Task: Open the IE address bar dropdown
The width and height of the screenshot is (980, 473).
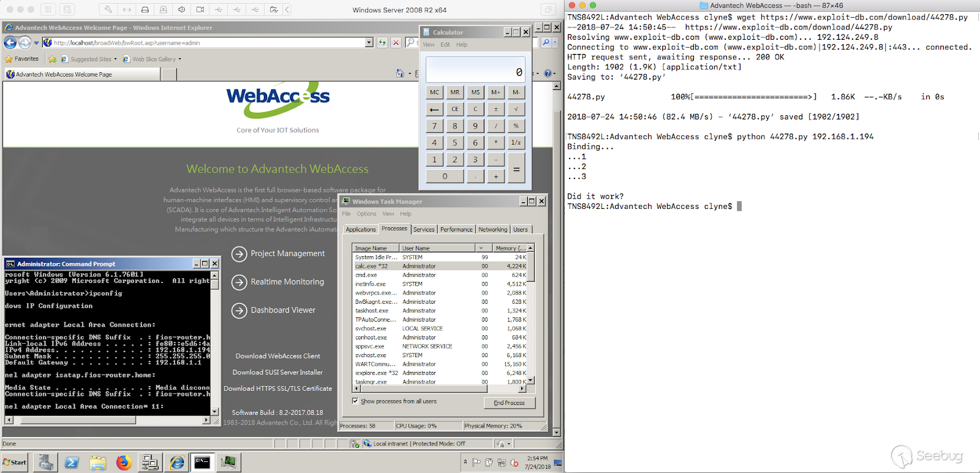Action: (369, 42)
